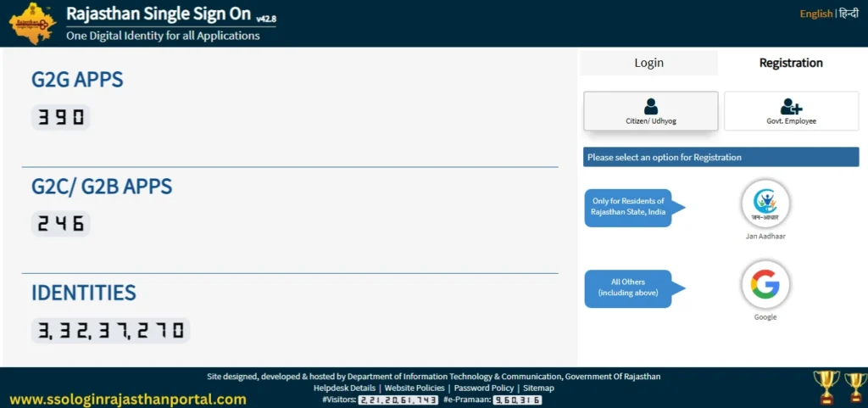Open the Sitemap link
868x408 pixels.
(538, 388)
